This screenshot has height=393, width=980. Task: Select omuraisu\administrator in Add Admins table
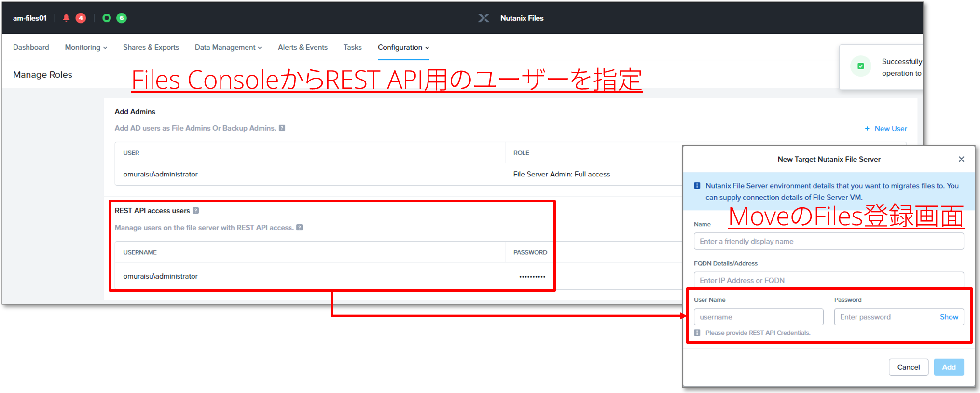tap(160, 175)
